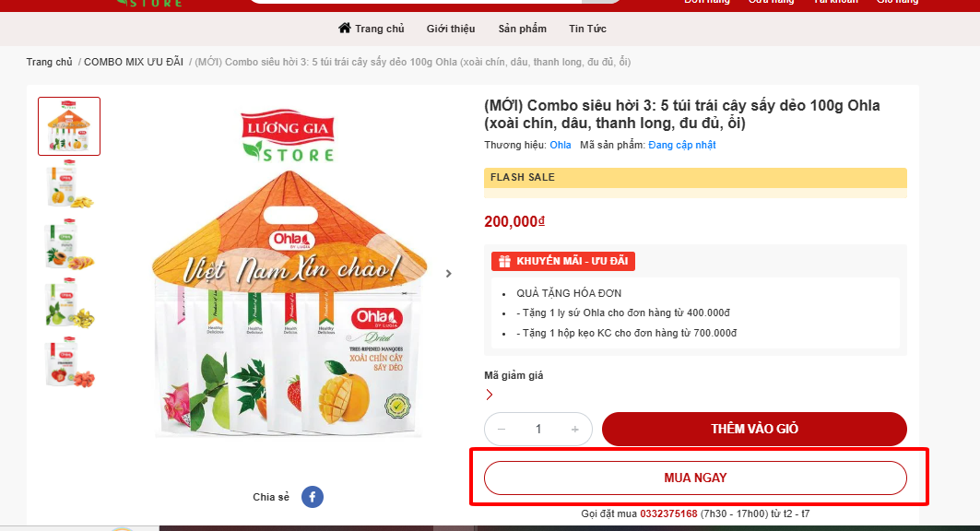Go to Trang chủ with home icon
The image size is (980, 531).
pyautogui.click(x=372, y=28)
